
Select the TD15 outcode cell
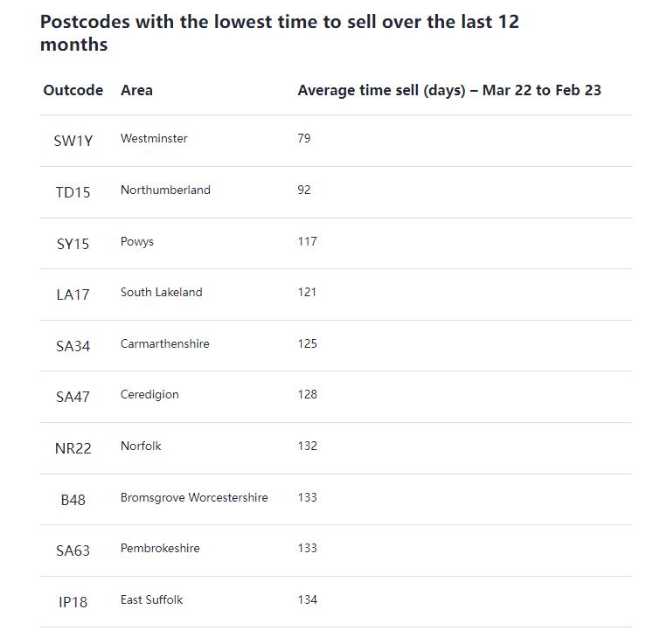point(73,191)
